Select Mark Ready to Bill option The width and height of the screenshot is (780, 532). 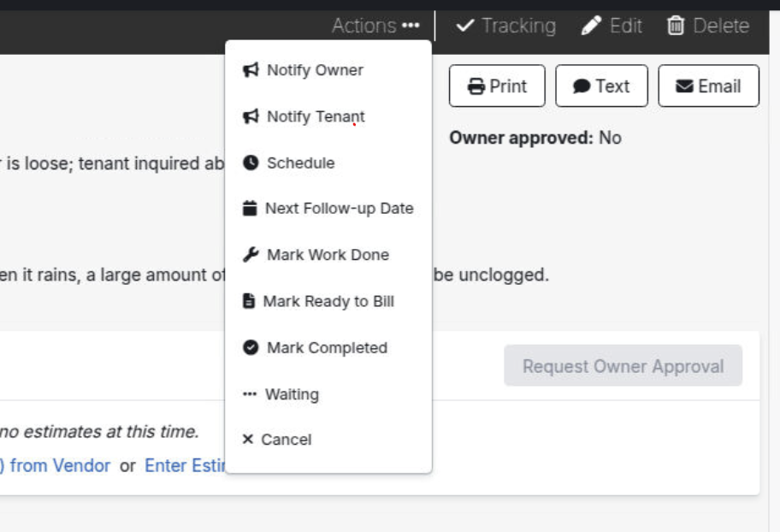(328, 300)
